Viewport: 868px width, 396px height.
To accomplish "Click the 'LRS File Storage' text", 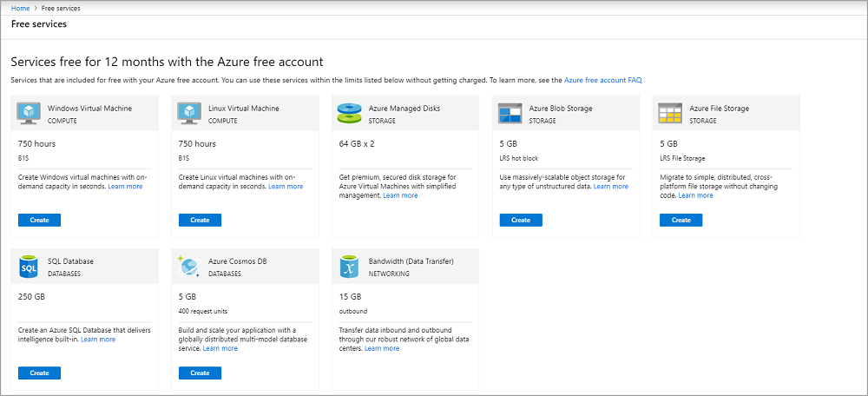I will [x=682, y=158].
